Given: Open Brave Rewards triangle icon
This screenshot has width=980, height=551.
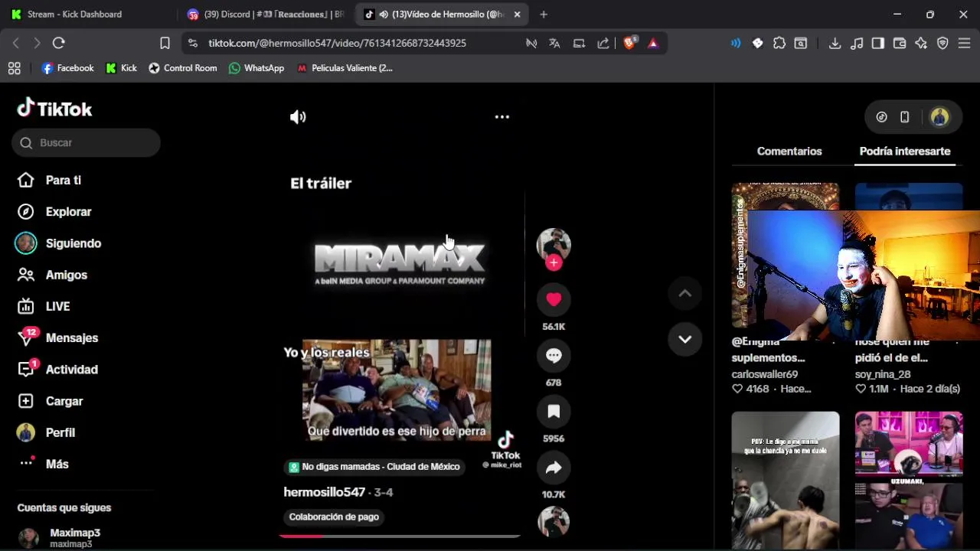Looking at the screenshot, I should click(653, 44).
